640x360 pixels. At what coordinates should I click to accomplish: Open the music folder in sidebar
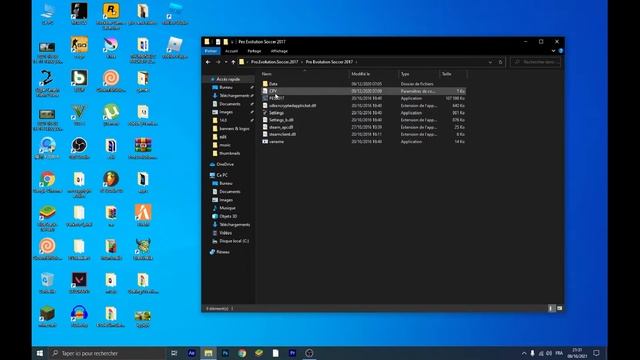tap(225, 145)
